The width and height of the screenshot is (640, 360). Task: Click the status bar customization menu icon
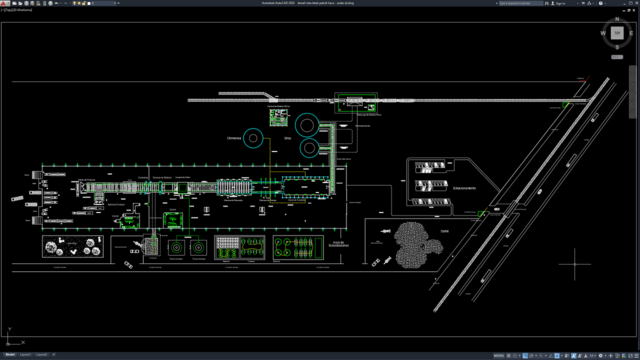(x=636, y=356)
